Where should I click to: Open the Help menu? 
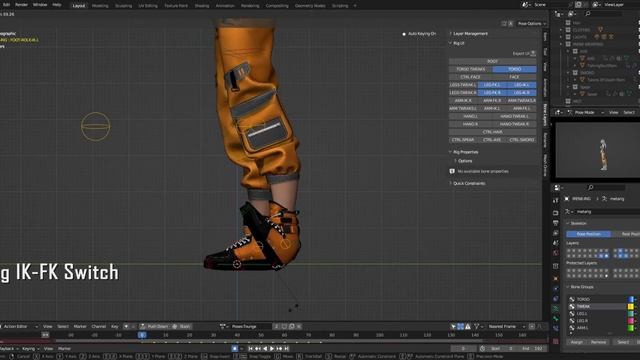point(57,5)
